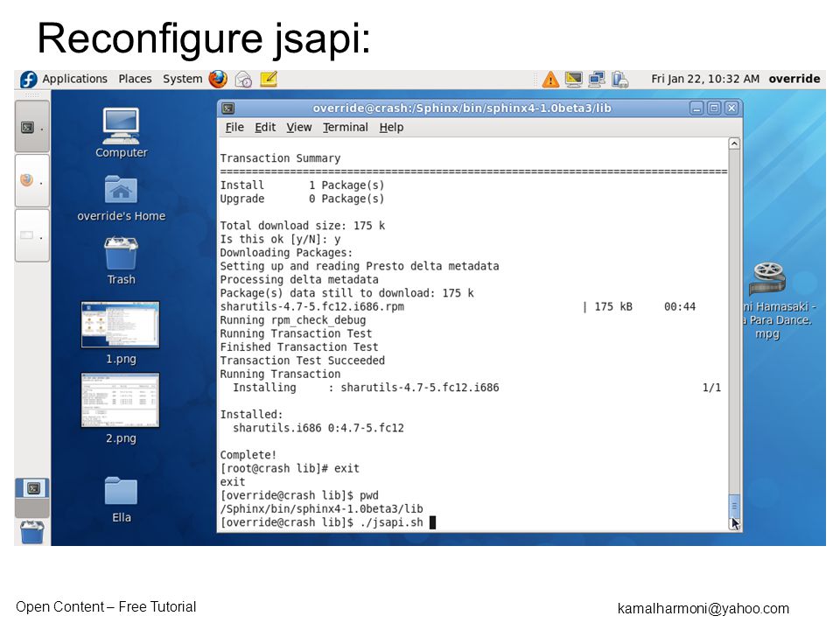Open the Trash desktop icon
The height and width of the screenshot is (630, 840).
(x=121, y=261)
